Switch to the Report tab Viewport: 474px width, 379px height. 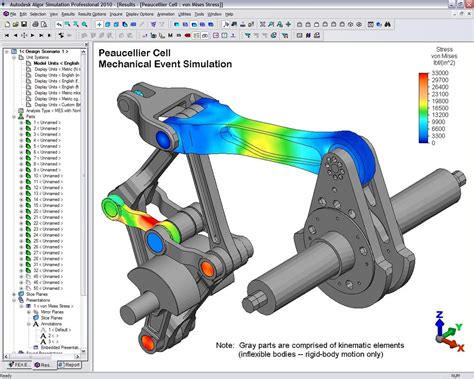coord(69,365)
